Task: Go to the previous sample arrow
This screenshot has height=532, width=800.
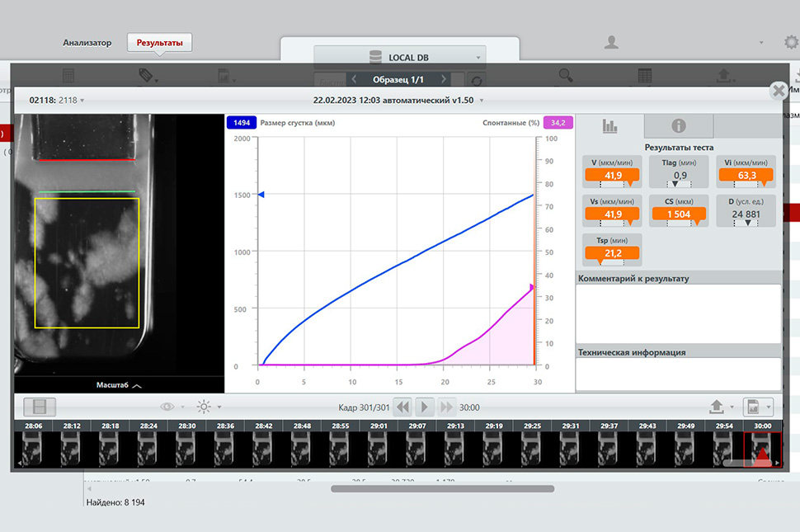Action: click(x=354, y=79)
